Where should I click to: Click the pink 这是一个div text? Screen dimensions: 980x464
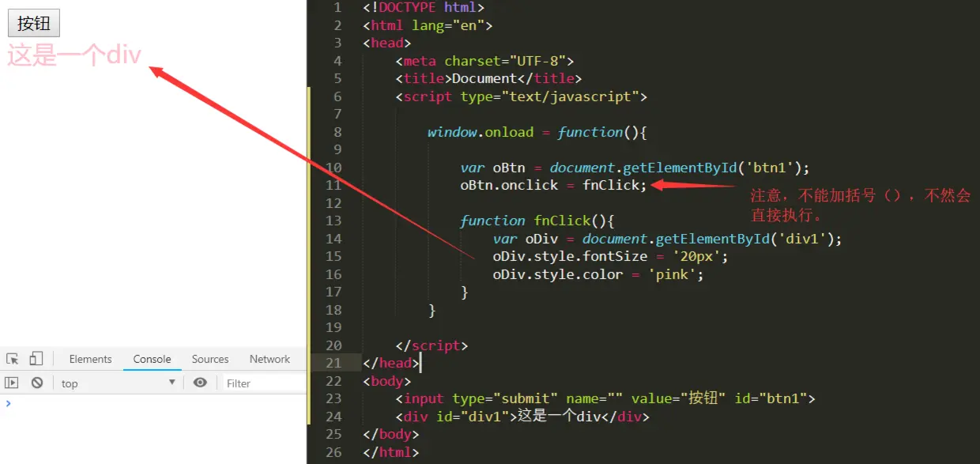74,55
